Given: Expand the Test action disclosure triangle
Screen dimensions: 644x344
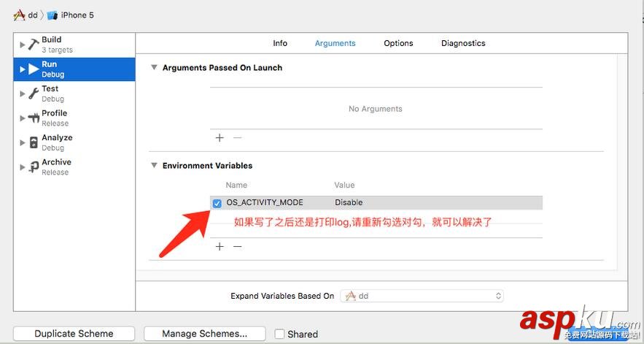Looking at the screenshot, I should pyautogui.click(x=23, y=93).
